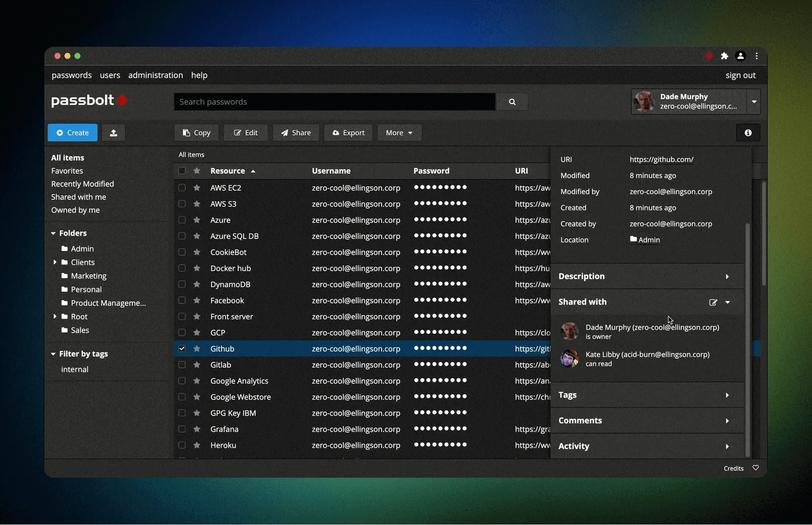Edit Shared with permissions icon
The image size is (812, 525).
pos(713,303)
